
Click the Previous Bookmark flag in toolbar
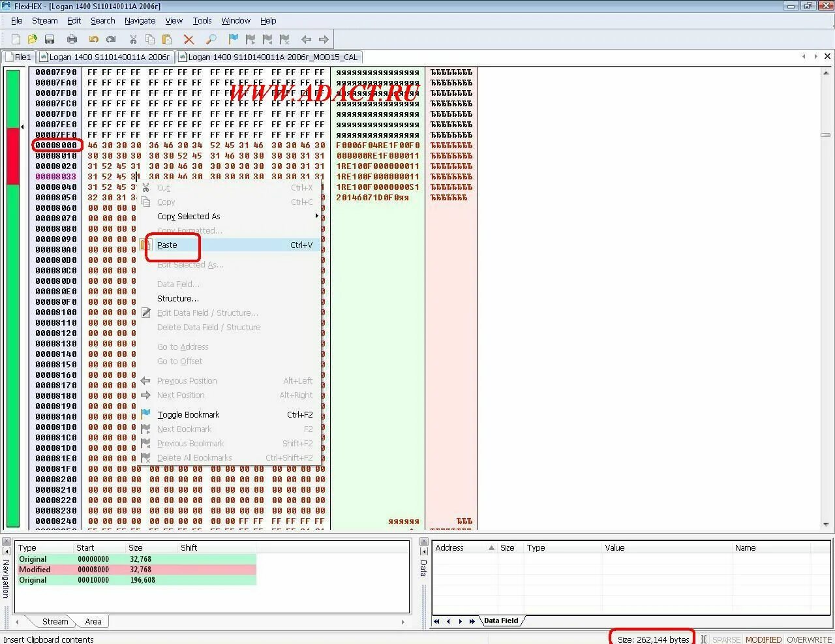(x=267, y=39)
